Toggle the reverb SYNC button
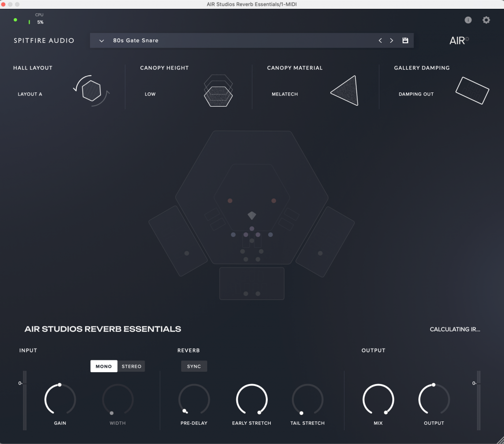504x444 pixels. [194, 366]
